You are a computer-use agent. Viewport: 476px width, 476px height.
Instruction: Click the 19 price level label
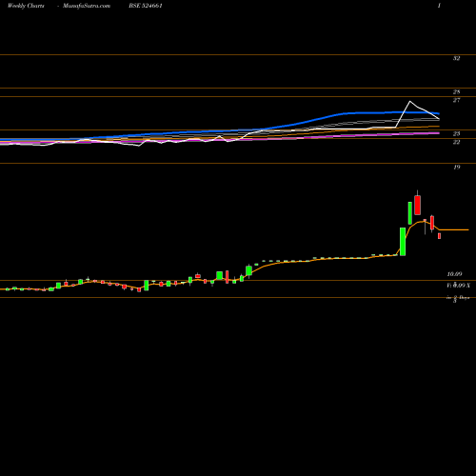(456, 167)
